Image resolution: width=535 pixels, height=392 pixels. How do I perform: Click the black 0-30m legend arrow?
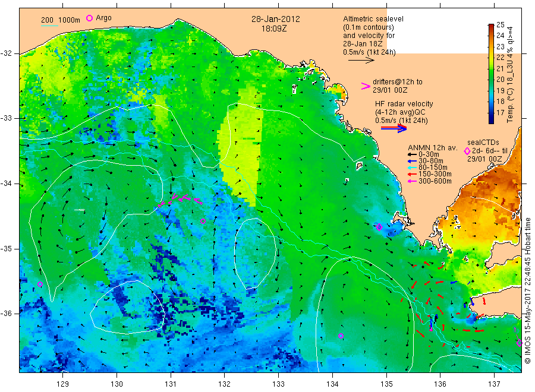(412, 154)
